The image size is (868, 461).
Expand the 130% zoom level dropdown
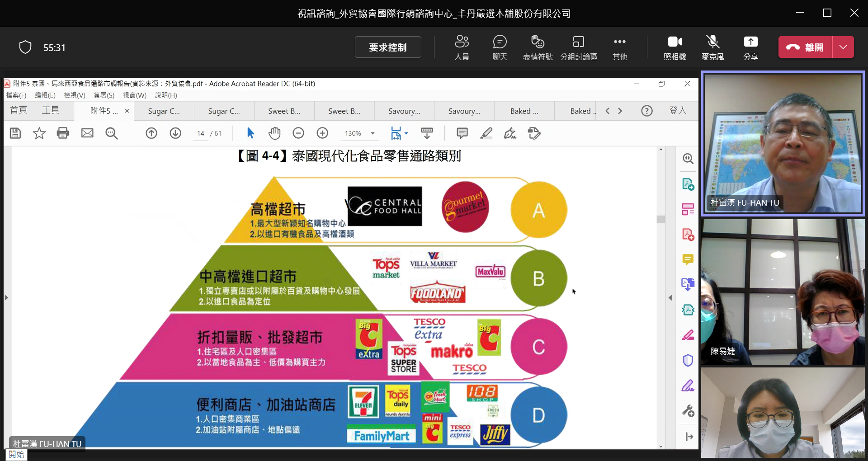tap(373, 133)
